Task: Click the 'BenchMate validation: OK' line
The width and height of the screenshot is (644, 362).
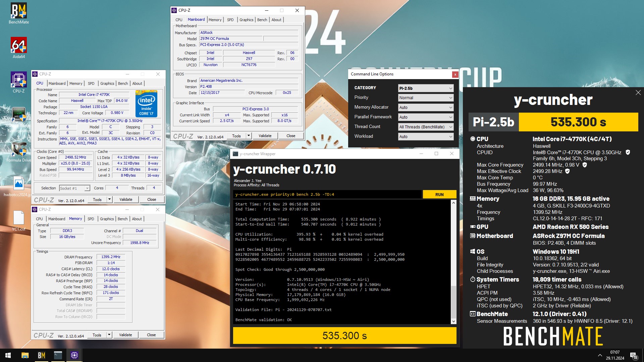Action: pyautogui.click(x=264, y=320)
